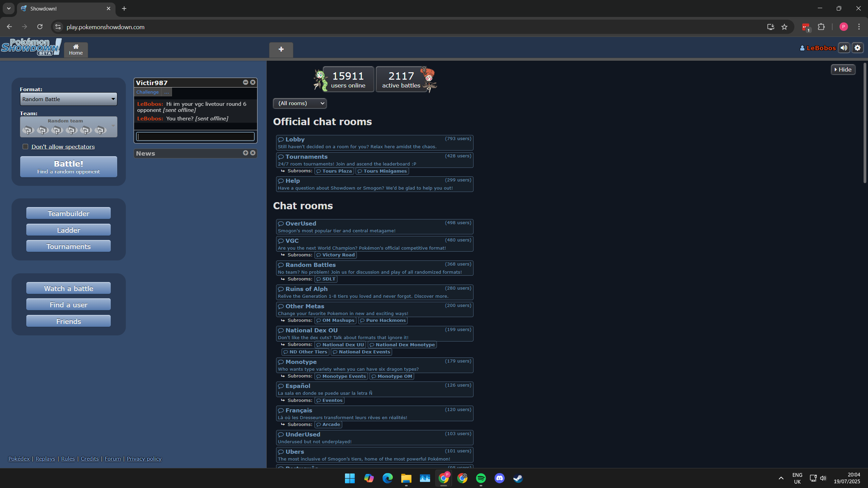The height and width of the screenshot is (488, 868).
Task: Select the Showdown! browser tab
Action: click(66, 8)
